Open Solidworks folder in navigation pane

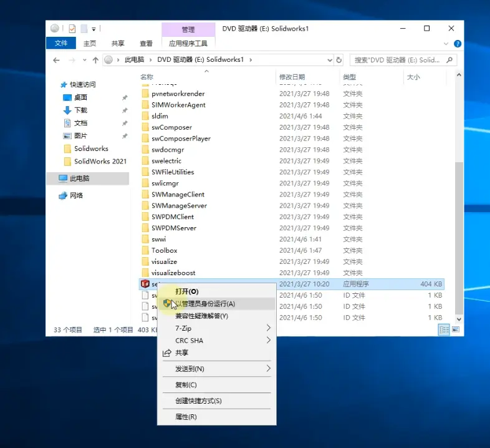tap(91, 149)
